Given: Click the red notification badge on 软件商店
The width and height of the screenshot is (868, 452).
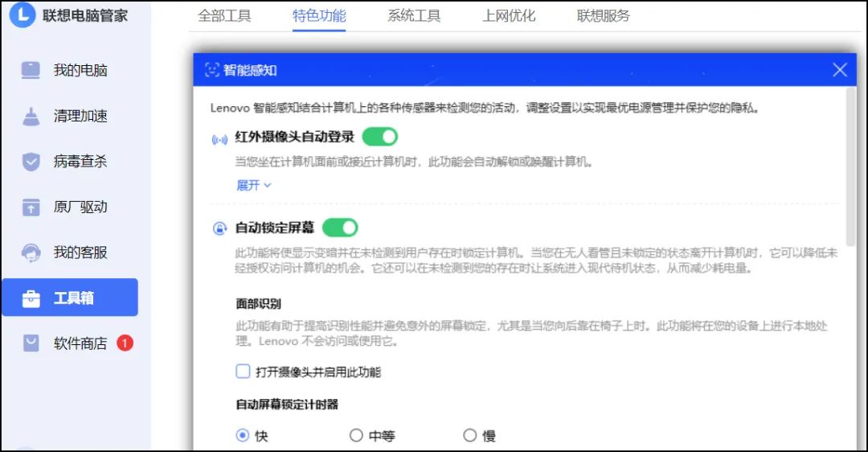Looking at the screenshot, I should (x=125, y=343).
